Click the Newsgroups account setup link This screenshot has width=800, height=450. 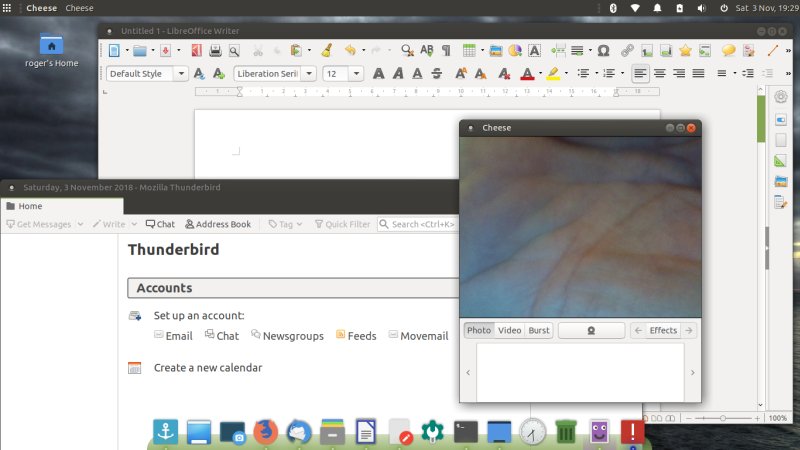[287, 336]
